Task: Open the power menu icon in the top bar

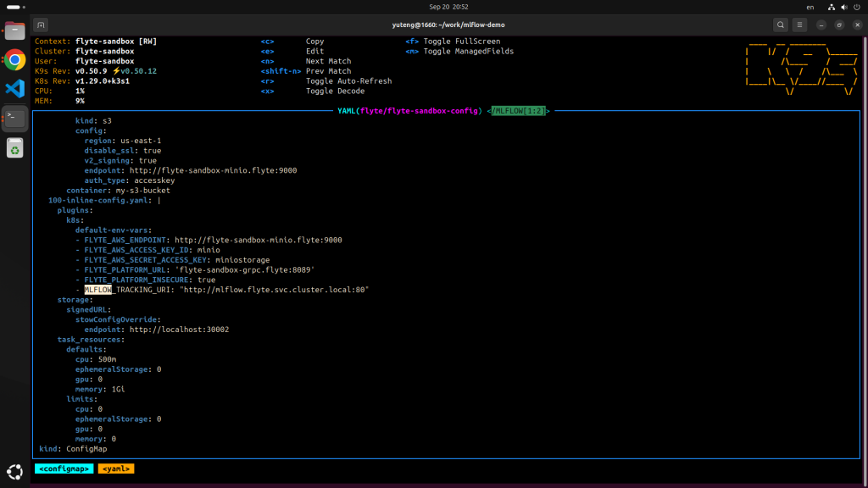Action: 857,7
